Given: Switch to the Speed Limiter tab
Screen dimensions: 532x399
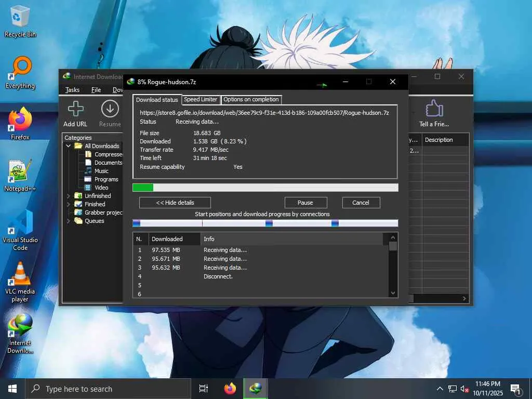Looking at the screenshot, I should (201, 100).
